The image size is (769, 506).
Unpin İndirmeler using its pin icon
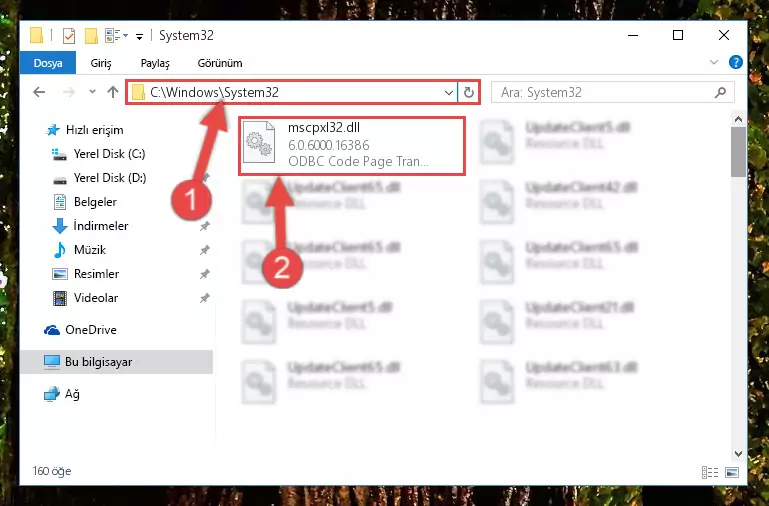(205, 226)
